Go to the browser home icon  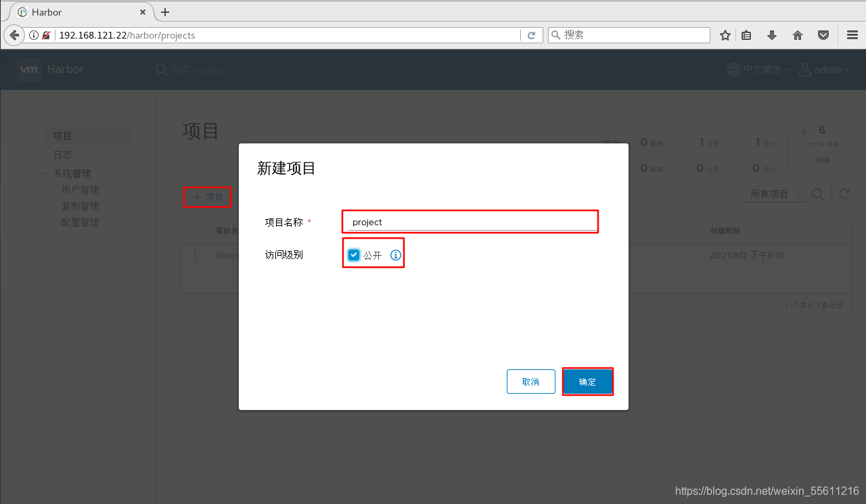pyautogui.click(x=798, y=35)
